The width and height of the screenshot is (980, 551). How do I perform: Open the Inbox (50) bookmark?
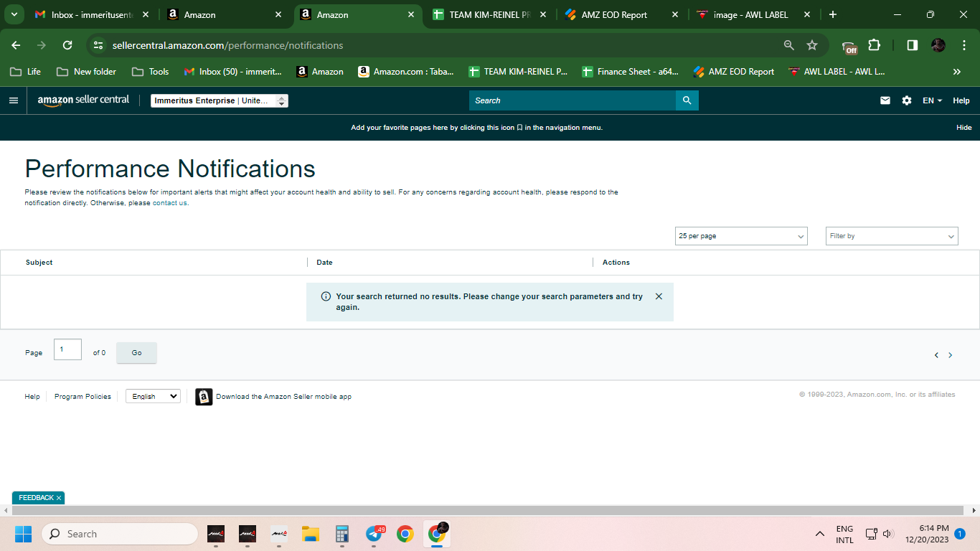[x=233, y=72]
